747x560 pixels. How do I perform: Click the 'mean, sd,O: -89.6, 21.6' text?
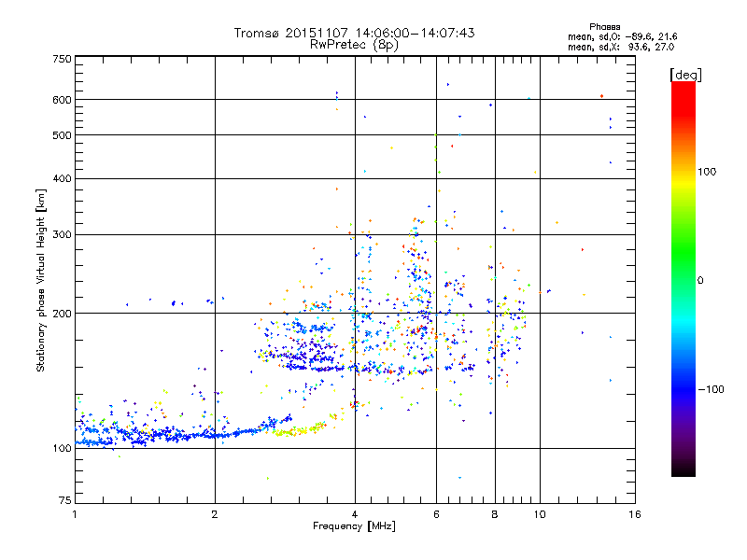pyautogui.click(x=622, y=36)
